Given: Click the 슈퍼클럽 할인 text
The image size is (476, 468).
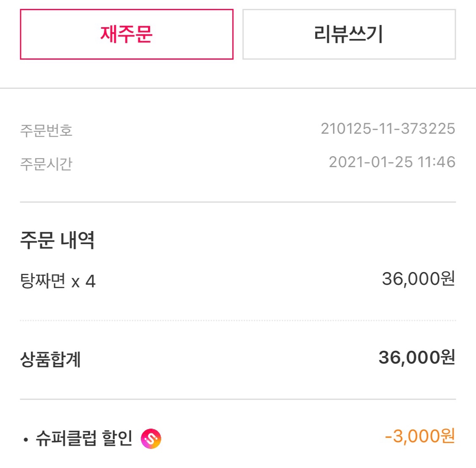Looking at the screenshot, I should [x=84, y=438].
